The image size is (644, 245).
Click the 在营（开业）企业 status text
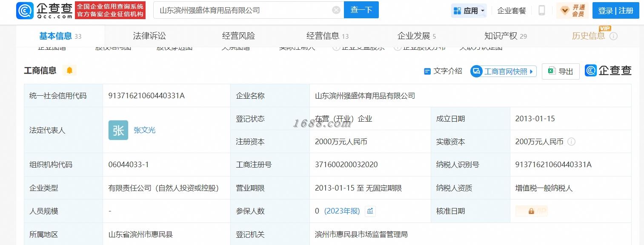coord(343,119)
